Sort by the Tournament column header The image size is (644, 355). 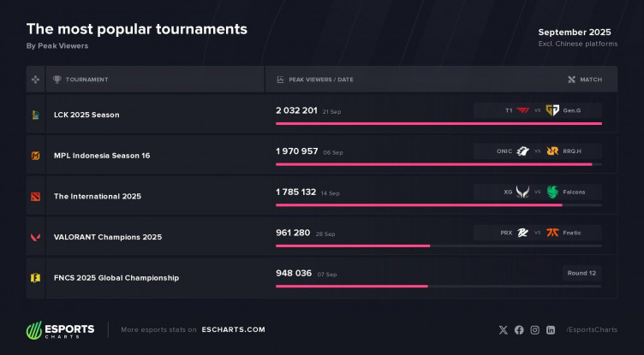click(86, 80)
